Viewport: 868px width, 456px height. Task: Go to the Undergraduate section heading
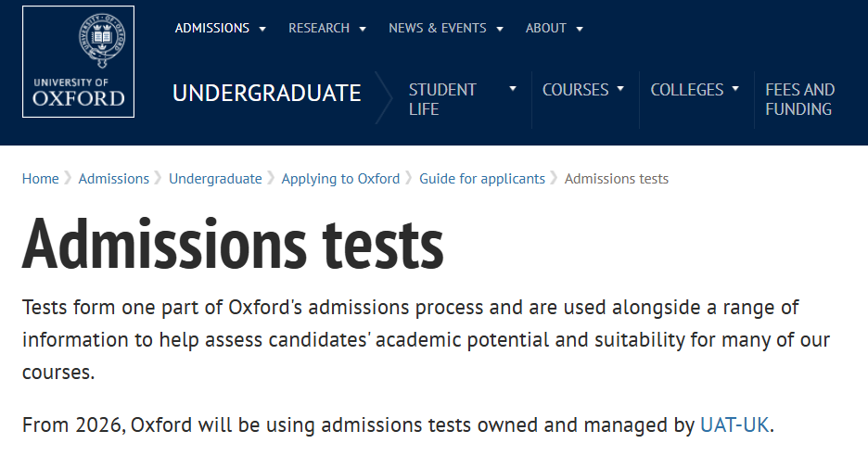[x=266, y=93]
